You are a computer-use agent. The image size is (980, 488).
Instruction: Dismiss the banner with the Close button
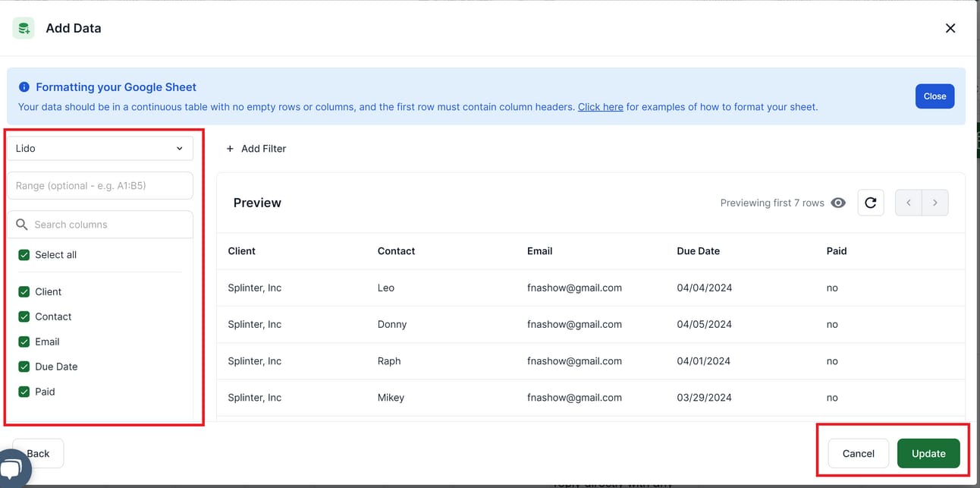[x=934, y=96]
